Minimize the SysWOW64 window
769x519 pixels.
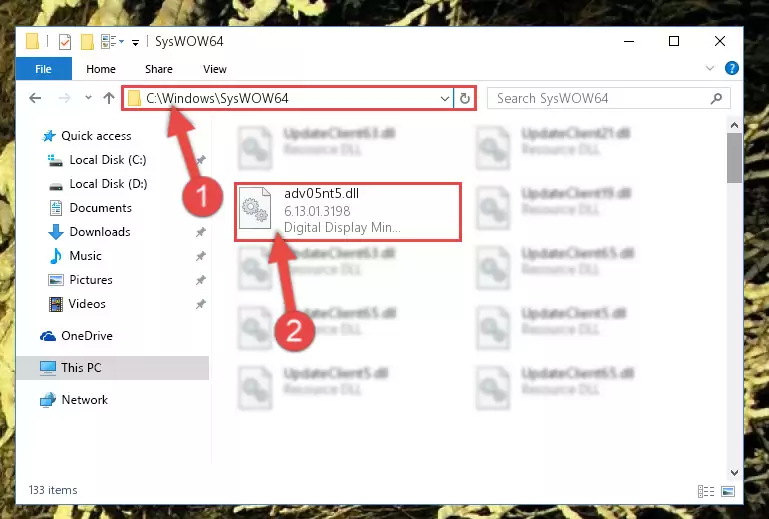629,42
